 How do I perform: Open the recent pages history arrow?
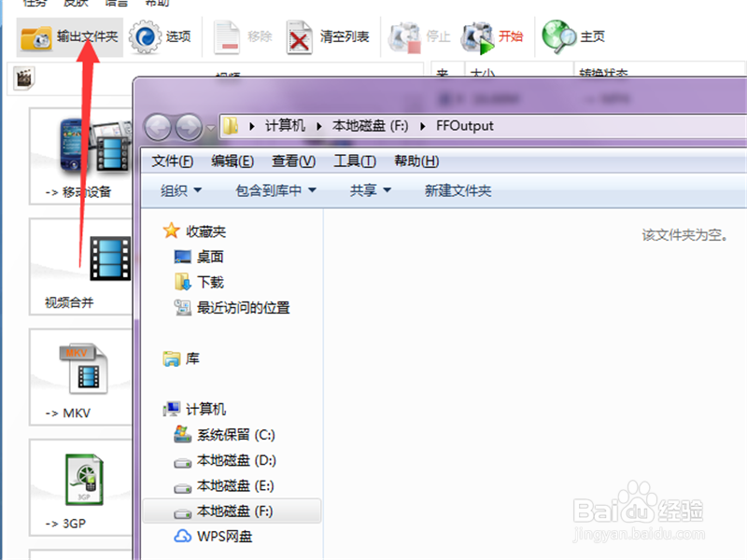[210, 128]
